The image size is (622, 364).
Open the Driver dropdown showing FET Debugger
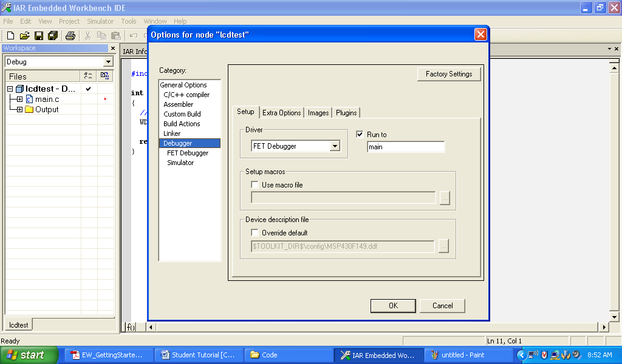point(336,146)
